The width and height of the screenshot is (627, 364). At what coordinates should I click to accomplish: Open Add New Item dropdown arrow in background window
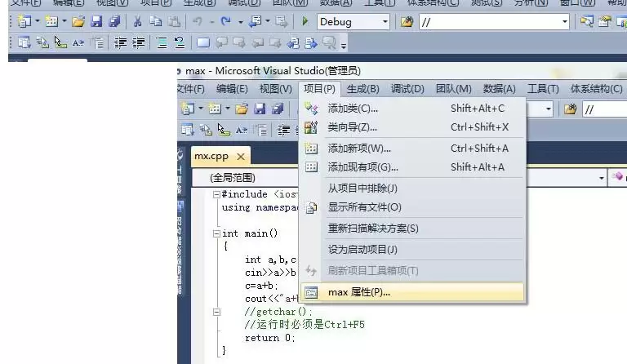coord(64,21)
